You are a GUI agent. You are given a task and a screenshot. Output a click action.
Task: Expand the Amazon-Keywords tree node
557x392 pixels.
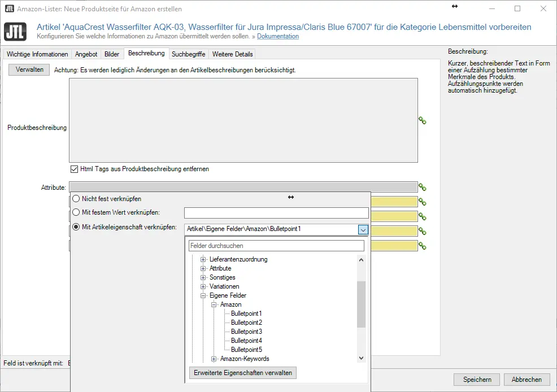[214, 359]
